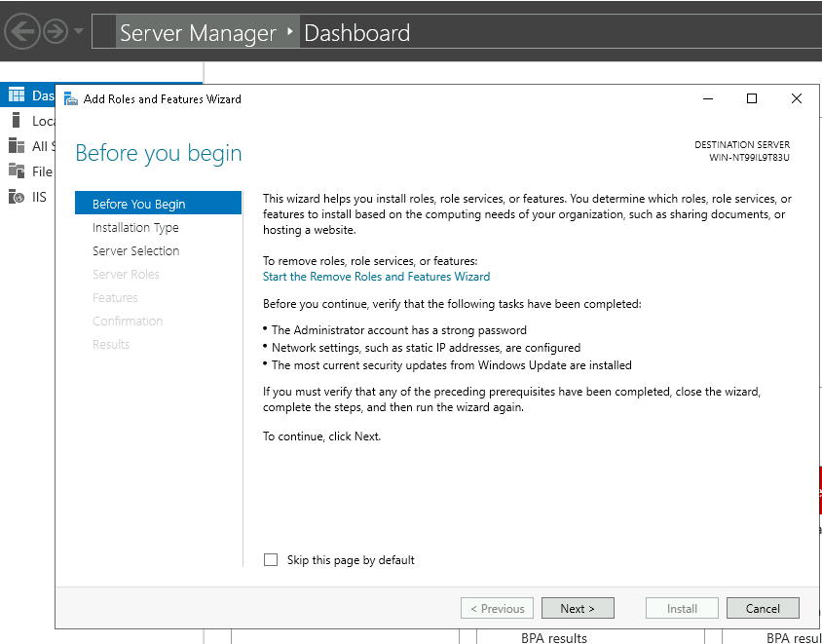Cancel the wizard

point(763,608)
